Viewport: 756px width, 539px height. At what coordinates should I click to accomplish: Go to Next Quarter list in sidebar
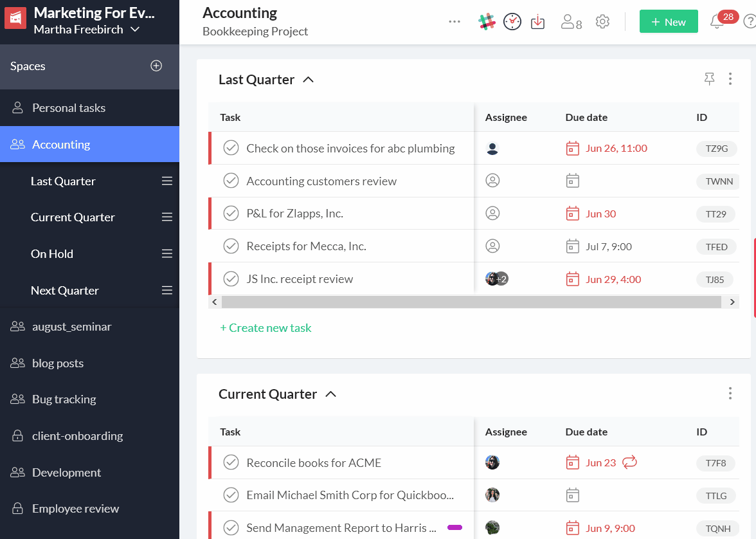(x=64, y=291)
